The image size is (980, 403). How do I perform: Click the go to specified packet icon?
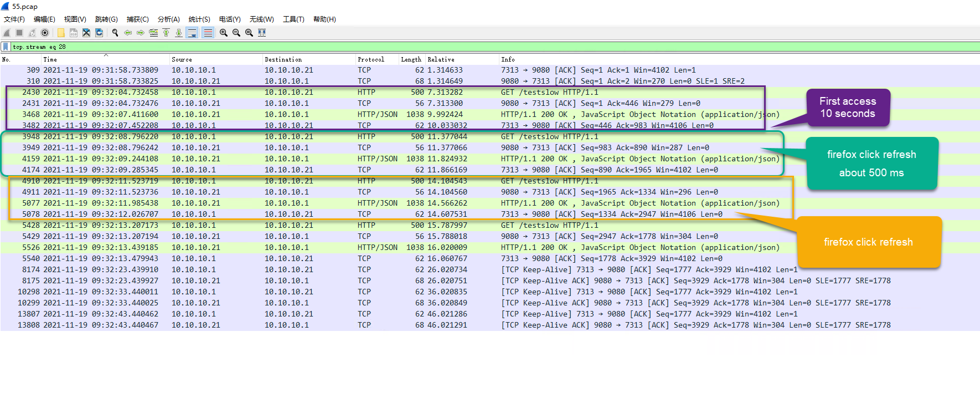[153, 33]
